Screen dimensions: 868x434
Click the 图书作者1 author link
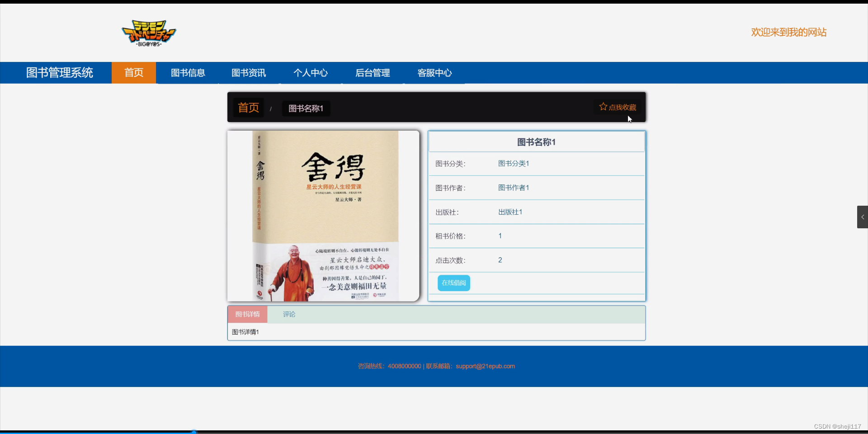tap(514, 188)
